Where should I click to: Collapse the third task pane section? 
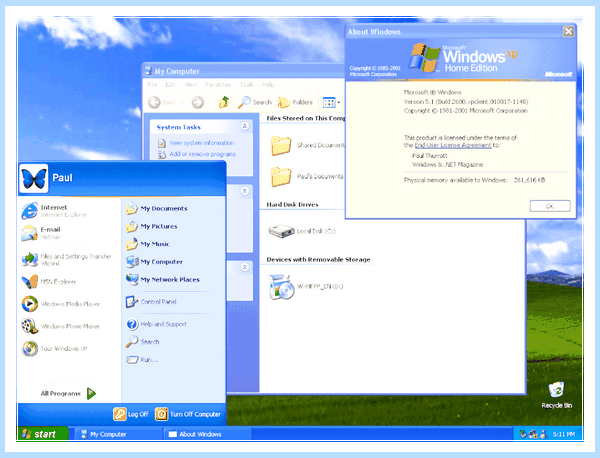point(245,267)
